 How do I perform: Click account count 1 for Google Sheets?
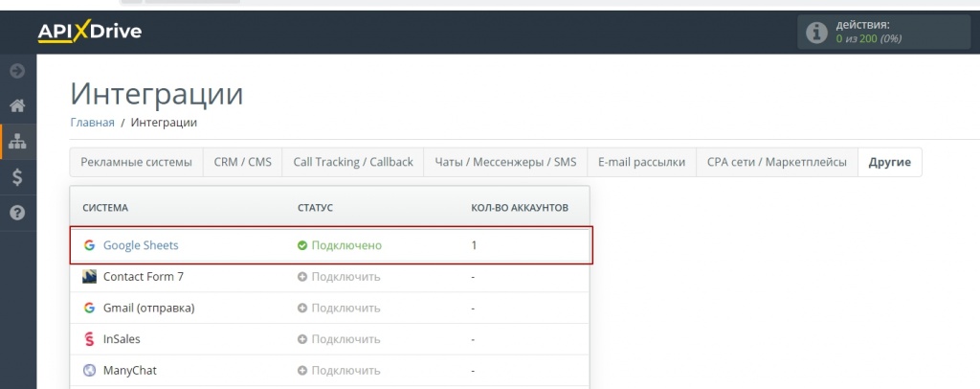coord(474,245)
